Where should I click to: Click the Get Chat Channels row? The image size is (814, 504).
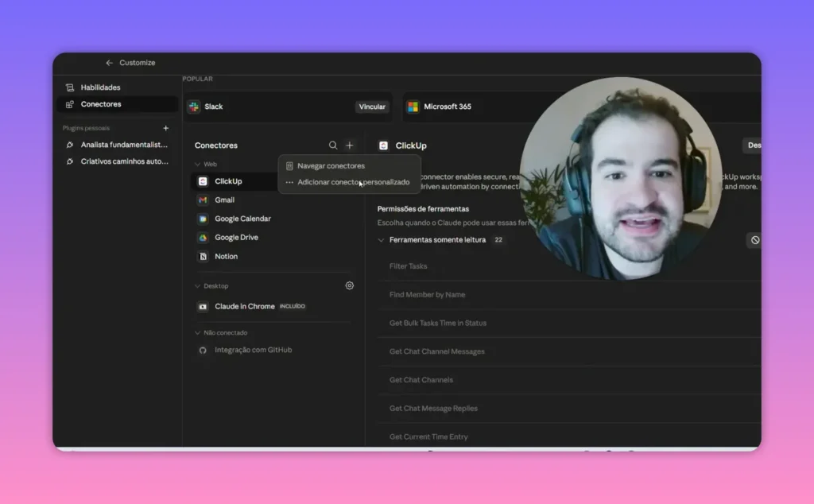coord(569,380)
